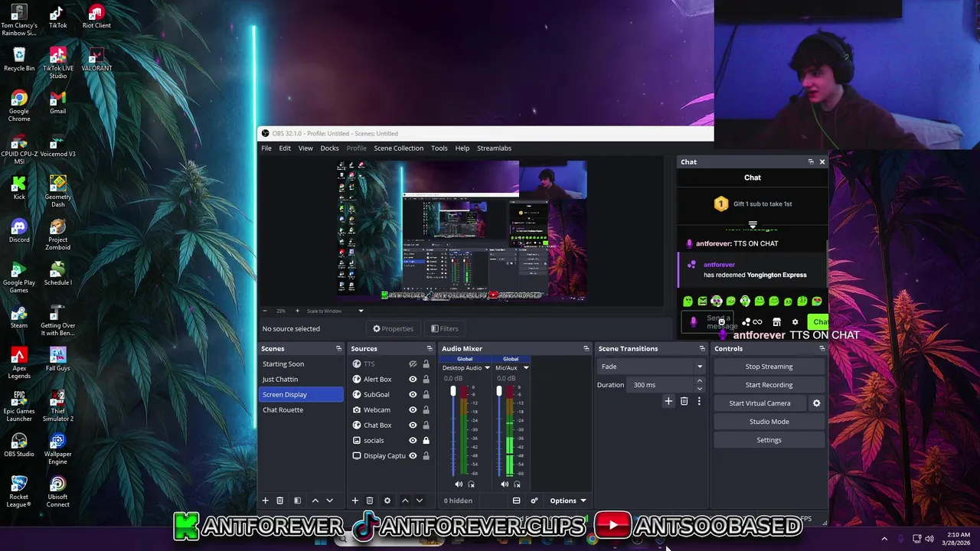Open the Tools menu
The height and width of the screenshot is (551, 980).
pos(439,148)
